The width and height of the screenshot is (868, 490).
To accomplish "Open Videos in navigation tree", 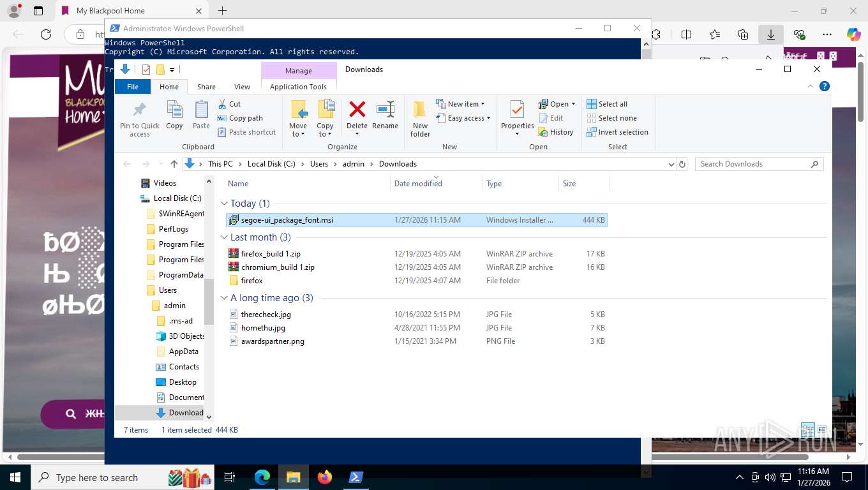I will coord(165,183).
